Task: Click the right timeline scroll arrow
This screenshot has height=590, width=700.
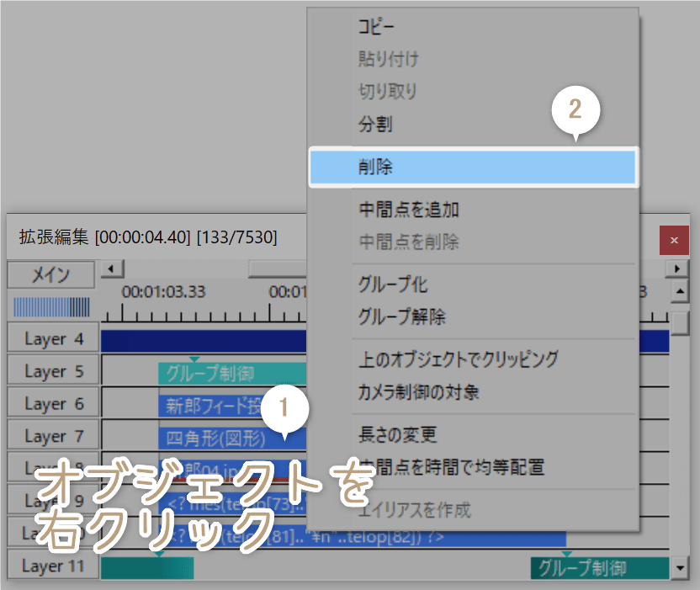Action: (677, 268)
